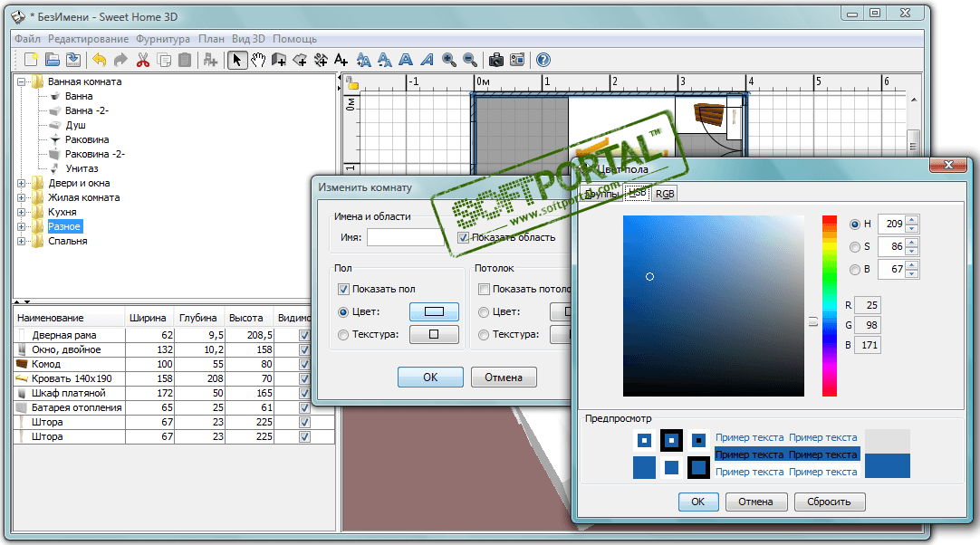980x545 pixels.
Task: Choose the Create dimensions tool
Action: tap(321, 60)
